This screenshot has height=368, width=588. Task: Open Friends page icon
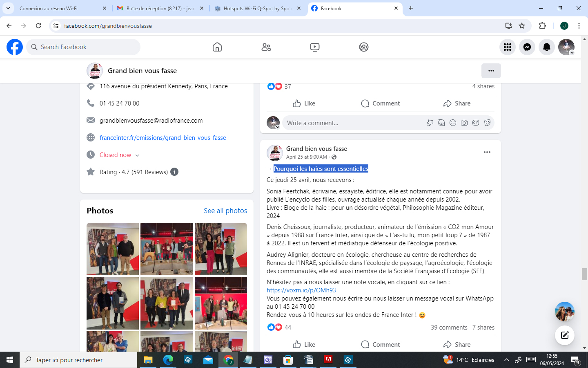tap(266, 47)
